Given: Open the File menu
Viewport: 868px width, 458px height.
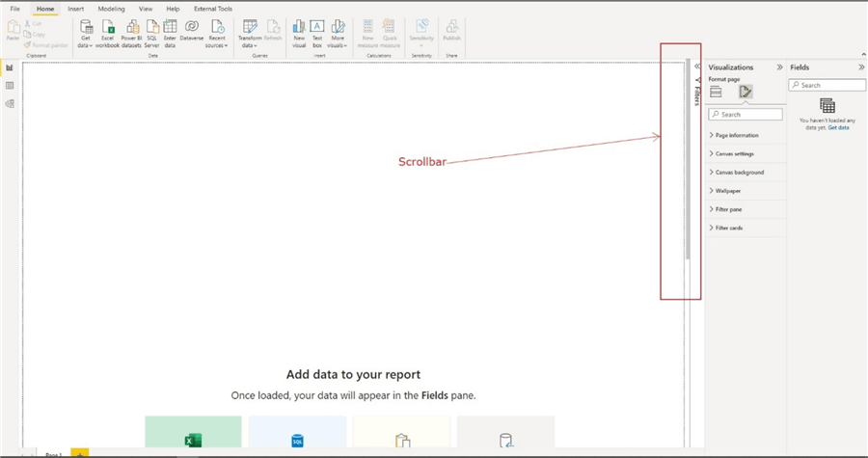Looking at the screenshot, I should click(14, 9).
